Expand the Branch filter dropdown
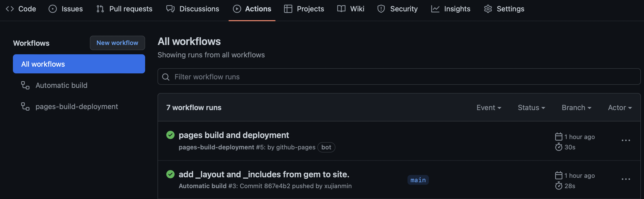Screen dimensions: 644x199 (577, 108)
